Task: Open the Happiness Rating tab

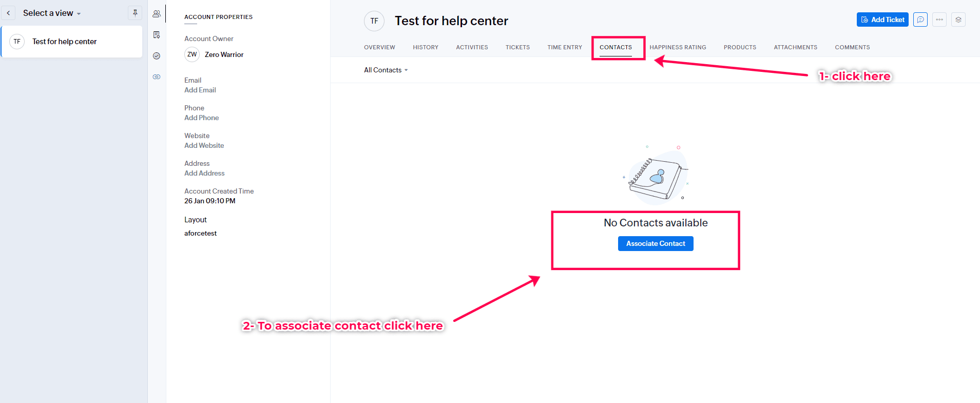Action: pyautogui.click(x=678, y=47)
